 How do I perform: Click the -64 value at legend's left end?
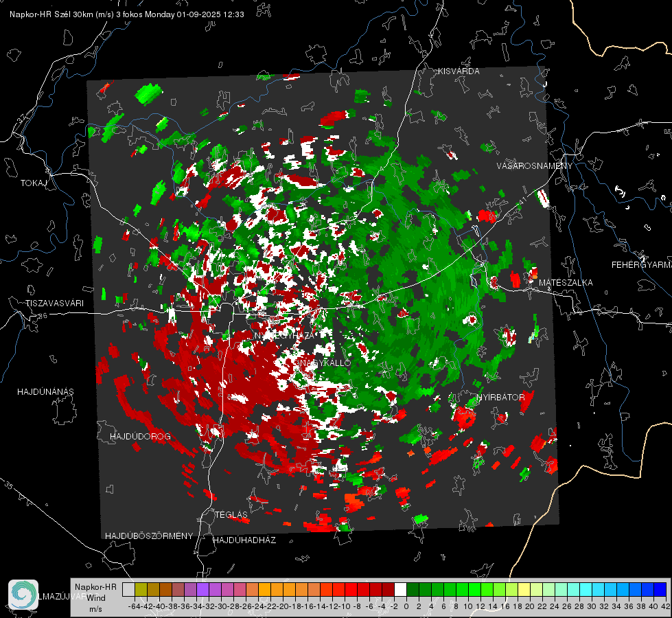coord(135,606)
